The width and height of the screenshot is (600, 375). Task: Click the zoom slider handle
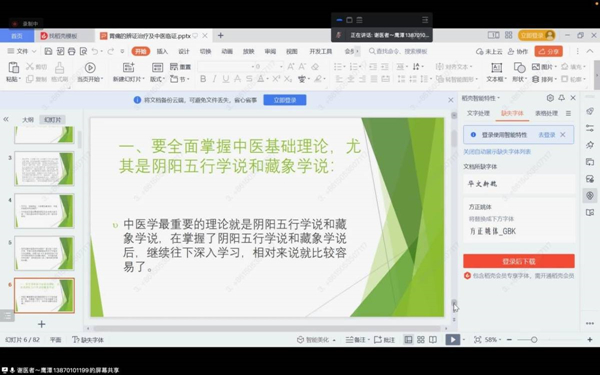point(534,339)
